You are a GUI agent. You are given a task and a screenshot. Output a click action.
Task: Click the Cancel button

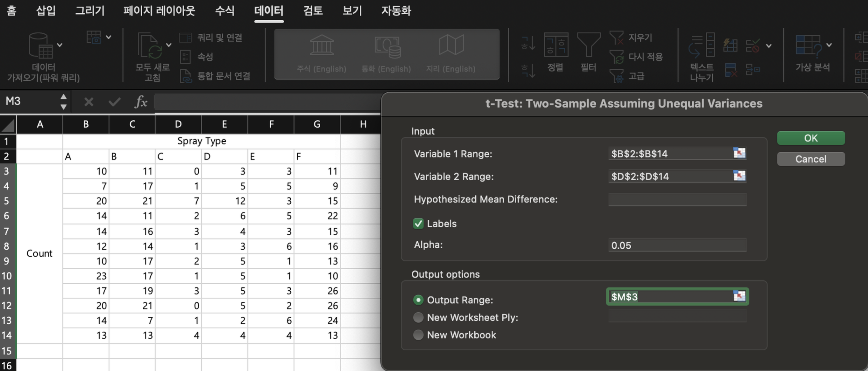click(810, 159)
